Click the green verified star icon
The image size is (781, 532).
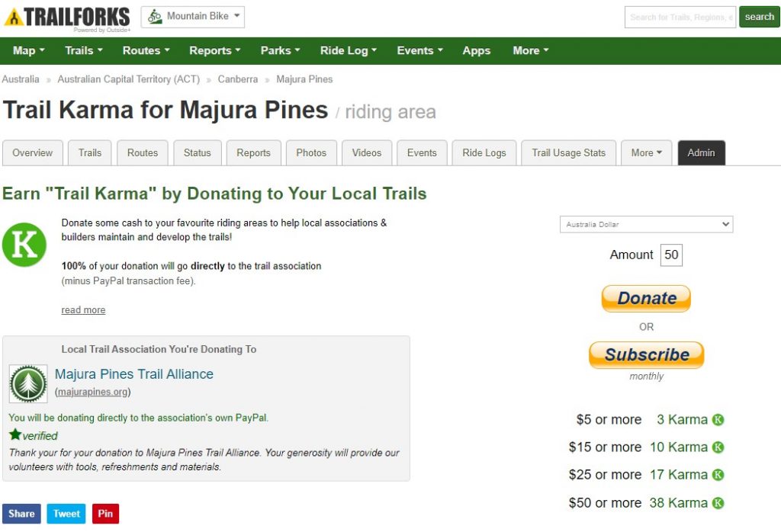tap(15, 434)
